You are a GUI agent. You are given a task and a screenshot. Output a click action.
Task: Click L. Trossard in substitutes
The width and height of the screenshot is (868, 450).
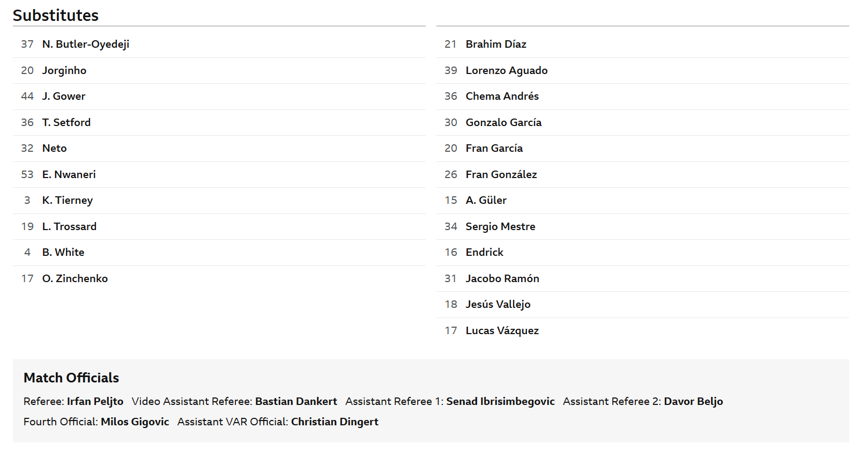70,227
